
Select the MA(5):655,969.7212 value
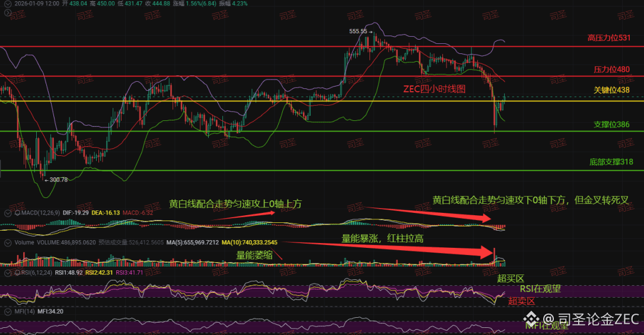tap(193, 243)
